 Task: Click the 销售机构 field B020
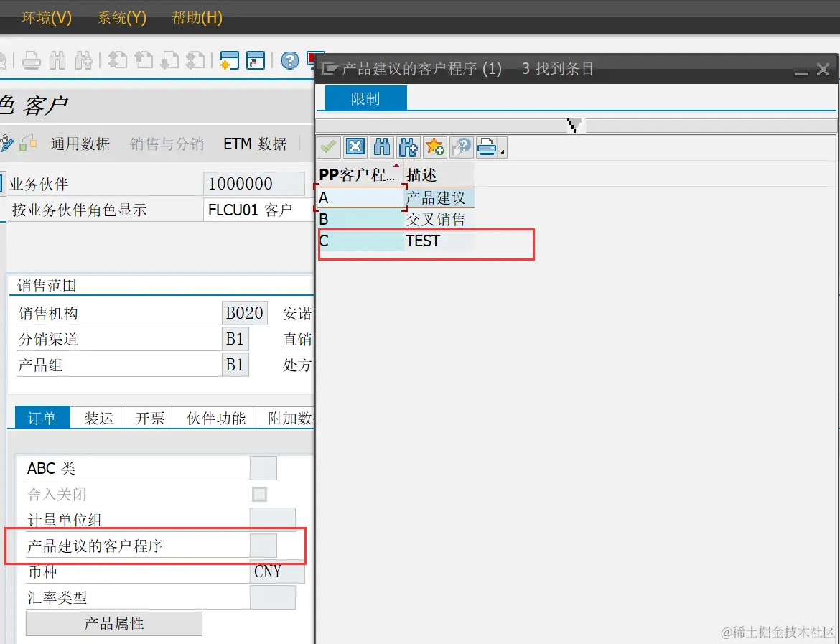[245, 313]
